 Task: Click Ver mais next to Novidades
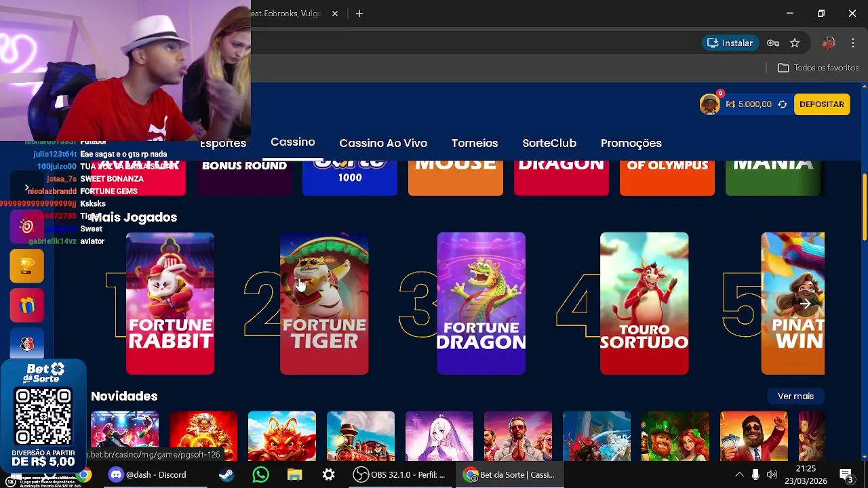click(795, 396)
